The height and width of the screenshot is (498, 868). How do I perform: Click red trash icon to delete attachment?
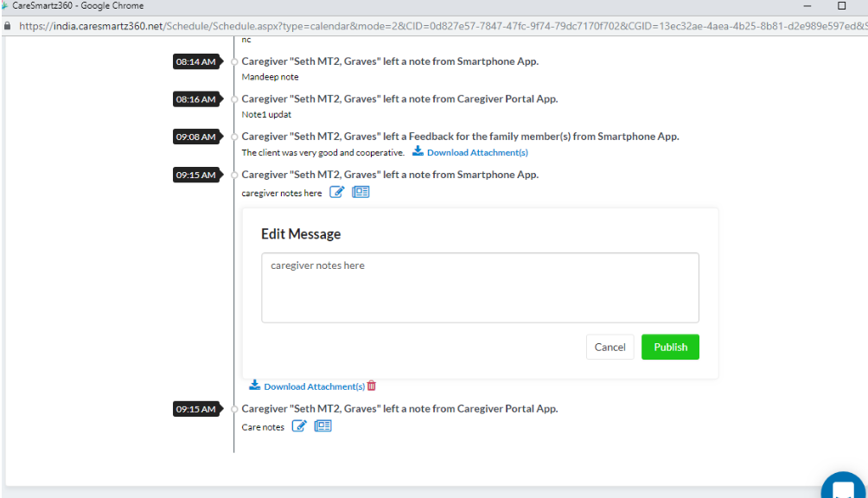pyautogui.click(x=372, y=386)
